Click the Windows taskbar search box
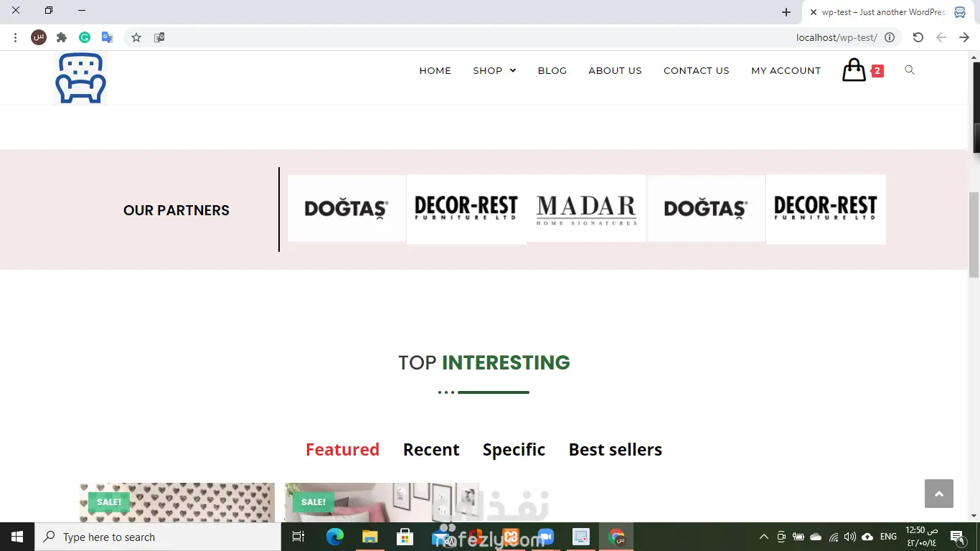Screen dimensions: 980x551 click(x=158, y=537)
